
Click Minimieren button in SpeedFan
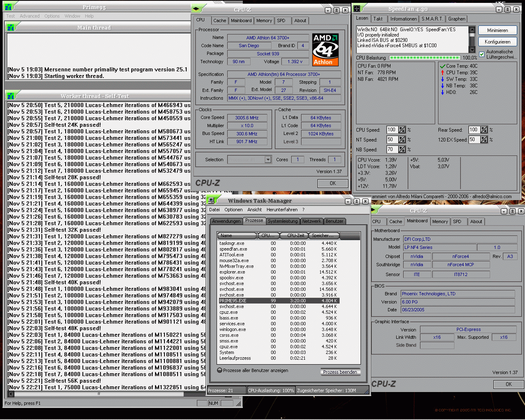[498, 30]
